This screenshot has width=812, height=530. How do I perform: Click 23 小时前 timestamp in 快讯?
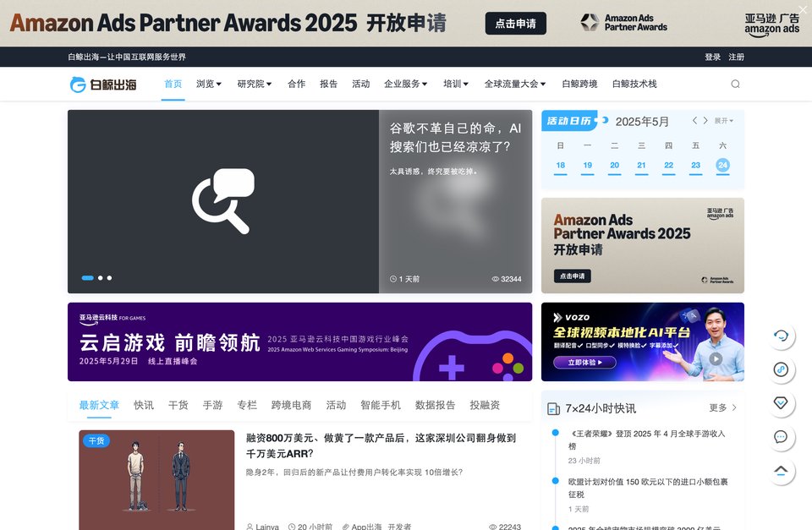[584, 461]
